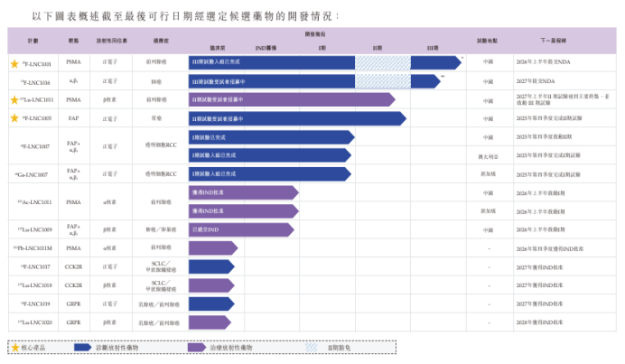Click the star icon beside 18F-LNC1001

click(x=14, y=64)
